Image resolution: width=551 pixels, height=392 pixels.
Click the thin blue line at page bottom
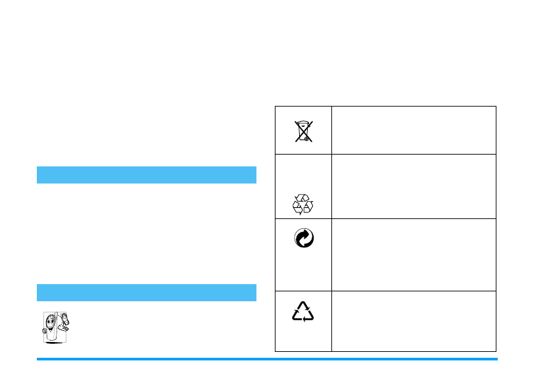(x=267, y=359)
